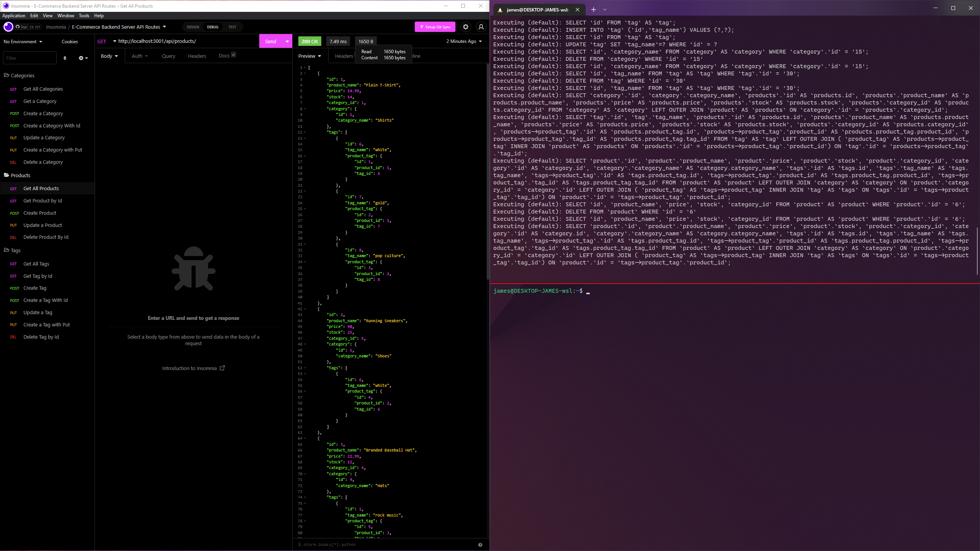The width and height of the screenshot is (980, 551).
Task: Click the sort requests arrows icon
Action: point(65,58)
